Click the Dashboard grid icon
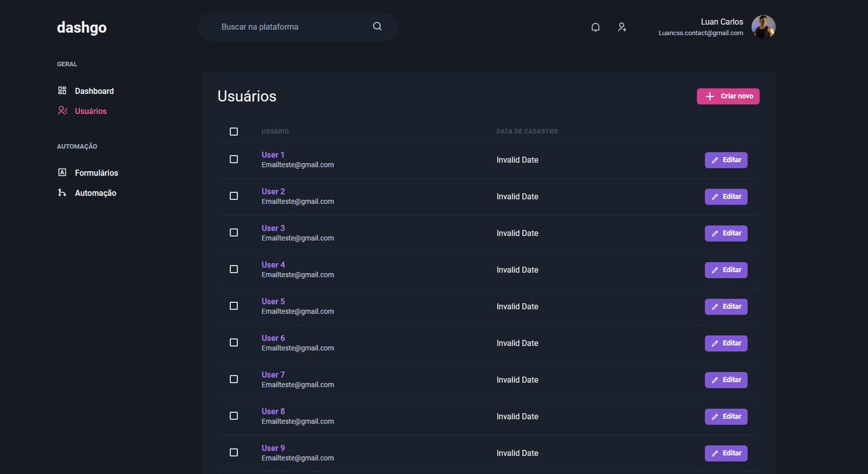This screenshot has height=474, width=868. coord(62,90)
